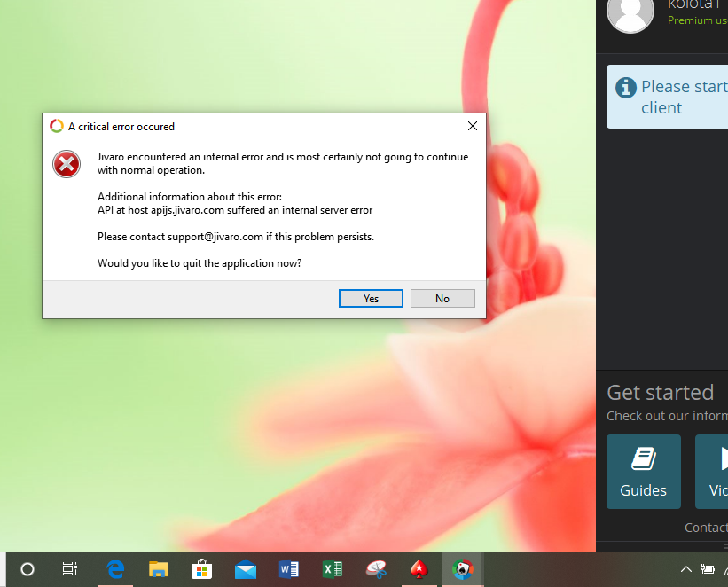Click Yes to quit the application
Image resolution: width=728 pixels, height=587 pixels.
click(371, 298)
